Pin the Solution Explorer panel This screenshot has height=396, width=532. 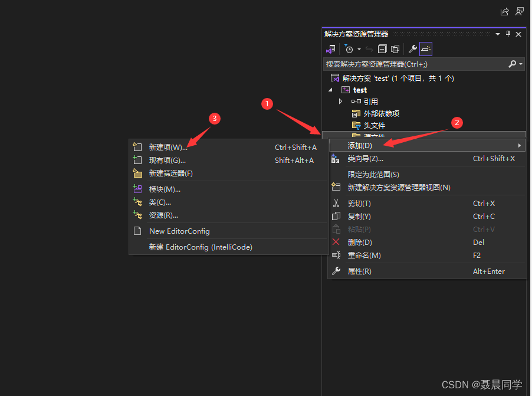click(508, 34)
